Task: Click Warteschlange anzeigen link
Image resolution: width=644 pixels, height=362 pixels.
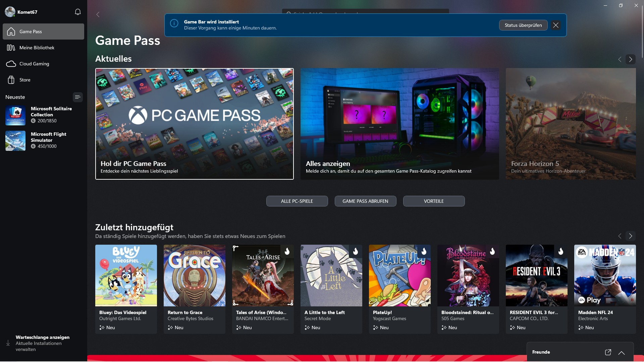Action: [43, 337]
